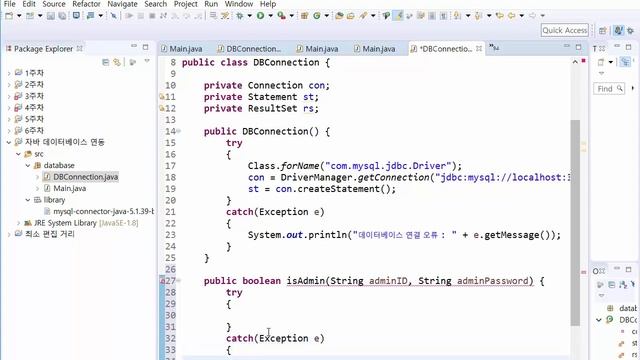This screenshot has height=360, width=640.
Task: Click the Disconnect debug icon
Action: [x=163, y=16]
